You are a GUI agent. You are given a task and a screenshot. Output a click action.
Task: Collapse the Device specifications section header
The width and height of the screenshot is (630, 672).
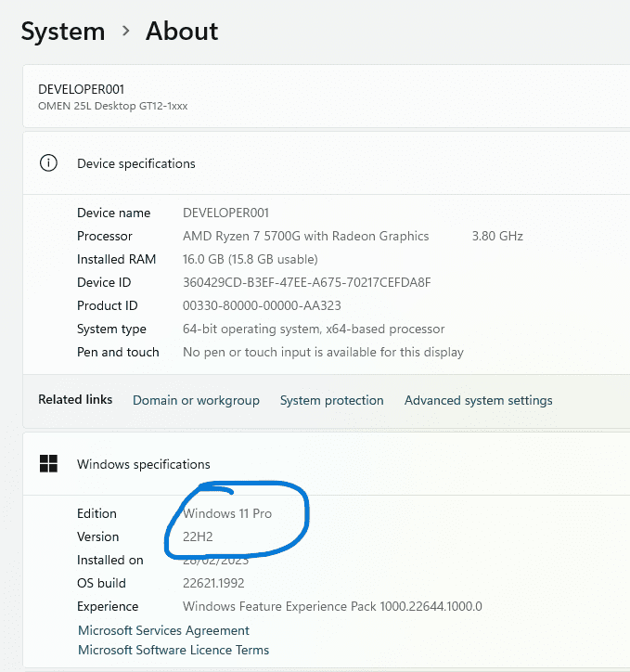pos(327,163)
